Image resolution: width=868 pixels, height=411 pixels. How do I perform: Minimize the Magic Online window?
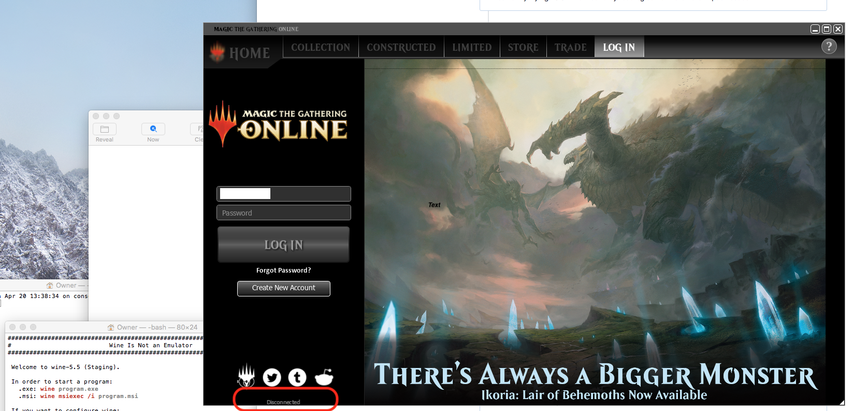pyautogui.click(x=815, y=29)
